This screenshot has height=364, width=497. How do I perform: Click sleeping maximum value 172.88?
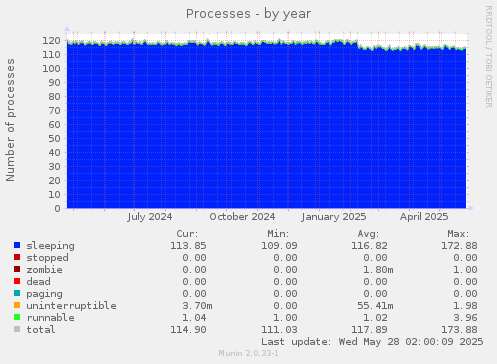[459, 246]
